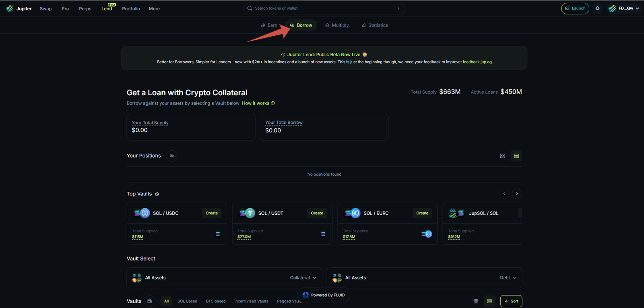Filter vaults by SOL Based

click(187, 301)
